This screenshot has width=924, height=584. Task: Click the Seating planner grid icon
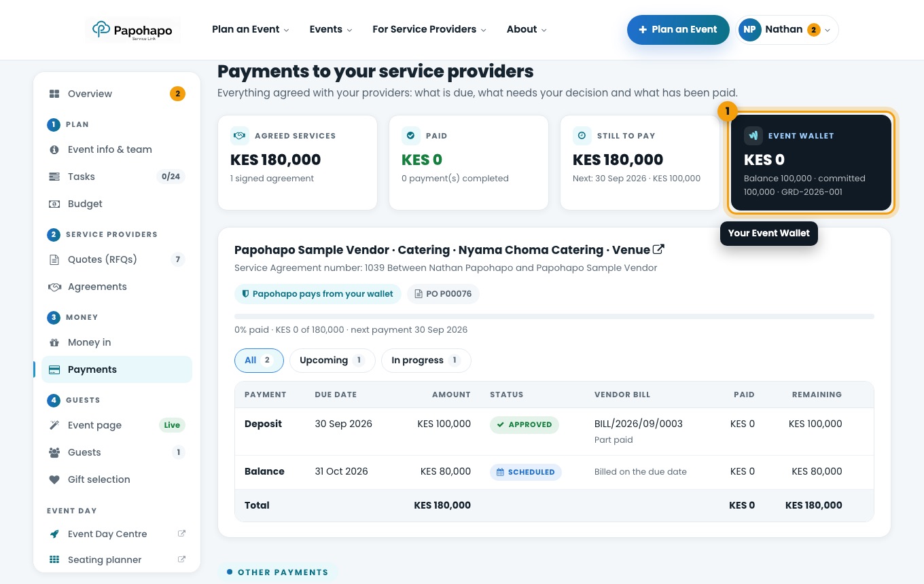pos(54,560)
